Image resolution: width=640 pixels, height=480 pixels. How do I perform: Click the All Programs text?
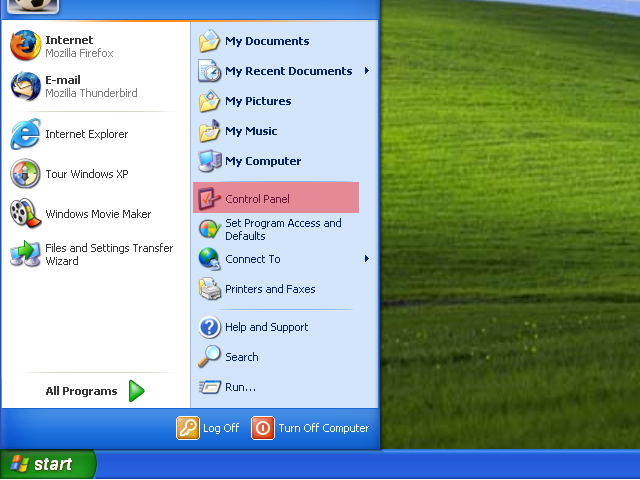[x=81, y=391]
